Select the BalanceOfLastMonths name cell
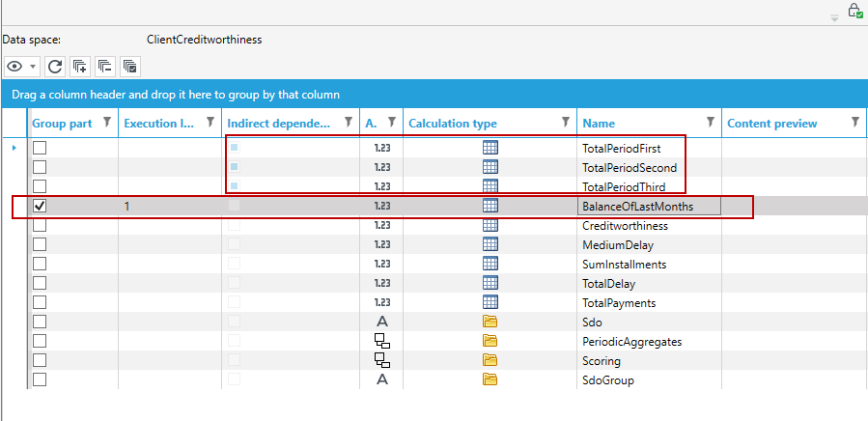Screen dimensions: 868x421 pyautogui.click(x=649, y=207)
